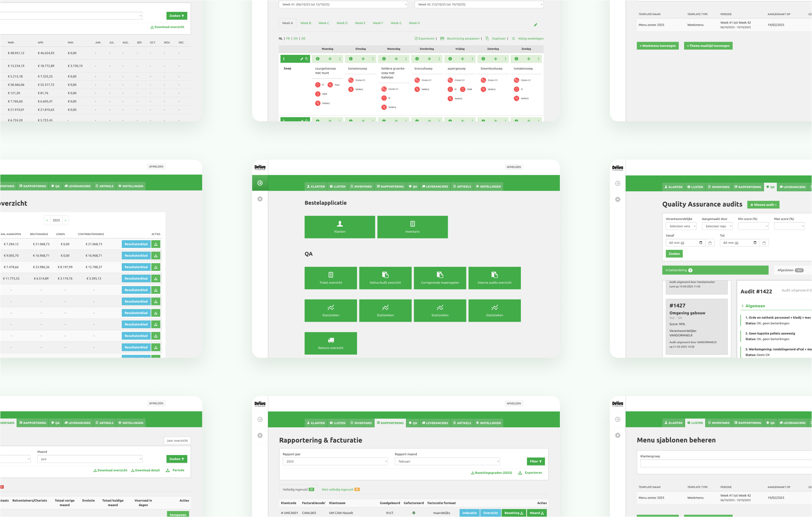The image size is (812, 517).
Task: Go to previous year before 2025
Action: [47, 220]
